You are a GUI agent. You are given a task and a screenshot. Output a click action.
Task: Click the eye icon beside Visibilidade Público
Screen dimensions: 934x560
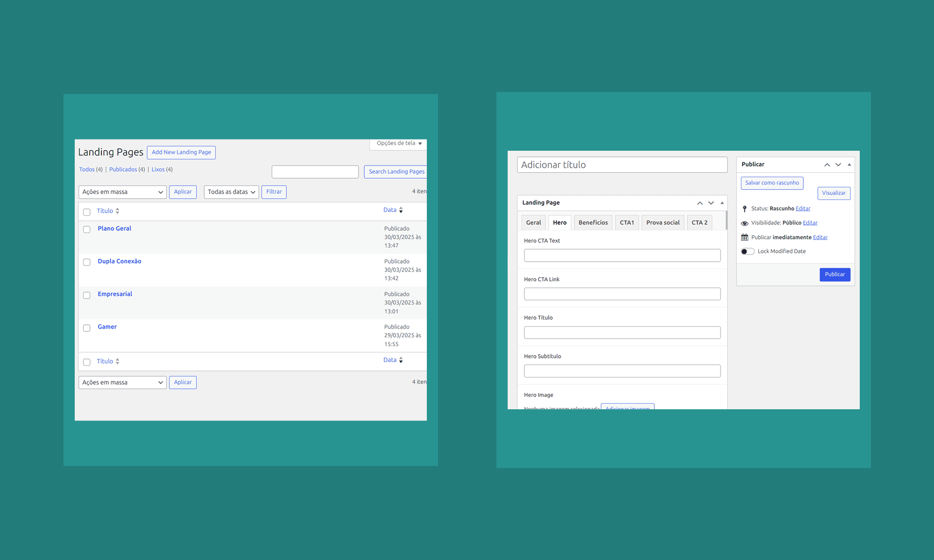click(x=744, y=223)
